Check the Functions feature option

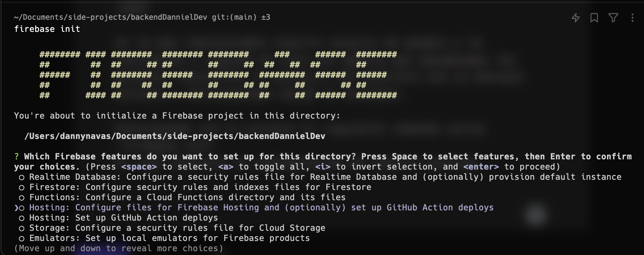tap(22, 198)
